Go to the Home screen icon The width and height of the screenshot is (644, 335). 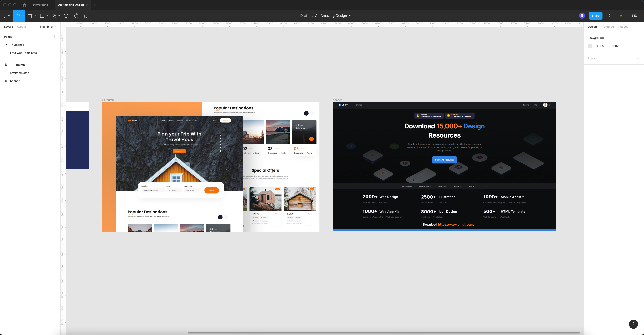point(25,5)
